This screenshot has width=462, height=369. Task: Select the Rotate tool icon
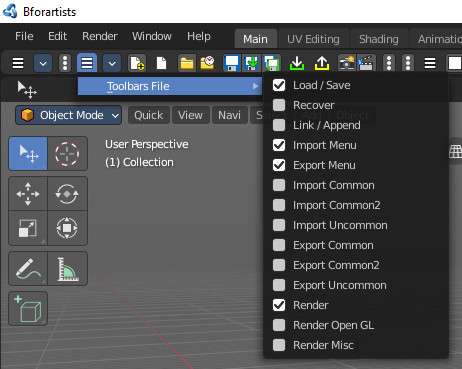[x=67, y=194]
